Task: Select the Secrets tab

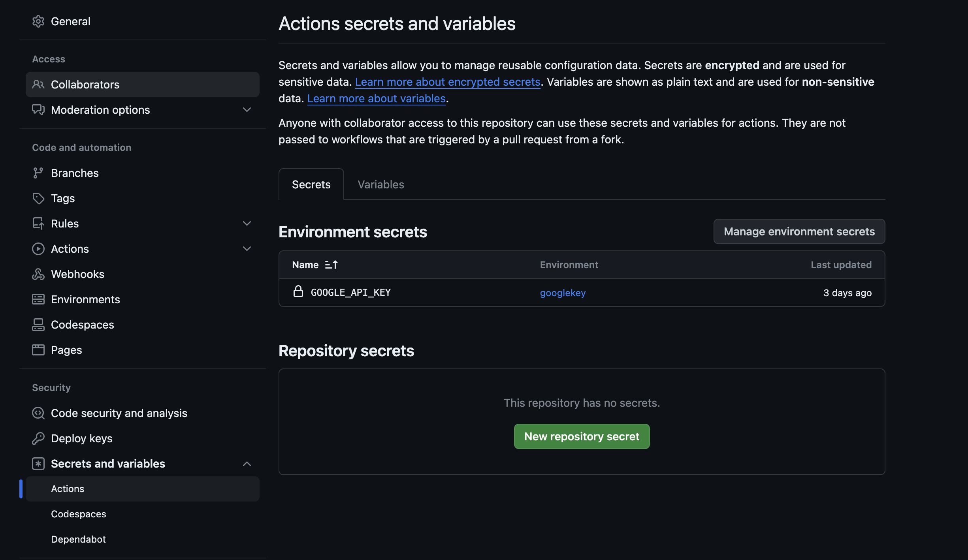Action: [x=311, y=184]
